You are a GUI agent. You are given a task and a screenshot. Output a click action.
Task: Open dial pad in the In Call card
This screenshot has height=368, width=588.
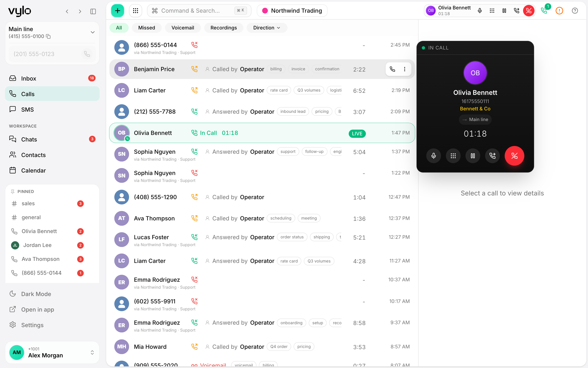(x=453, y=156)
